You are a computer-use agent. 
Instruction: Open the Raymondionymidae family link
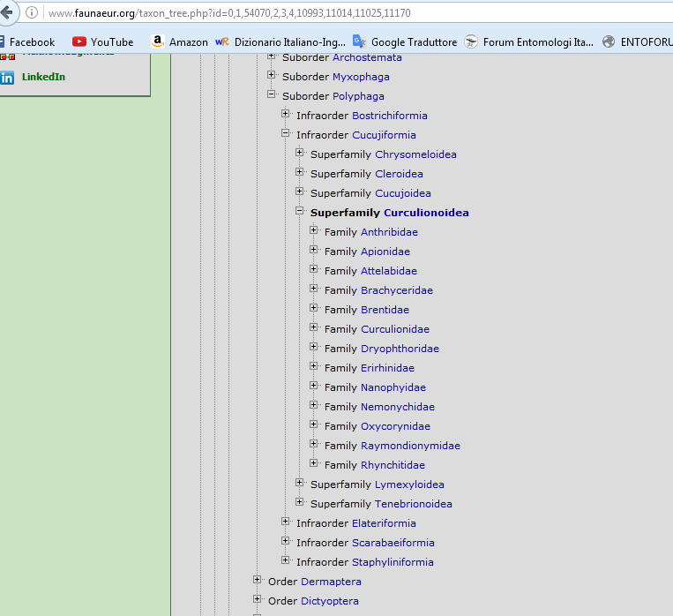(410, 446)
